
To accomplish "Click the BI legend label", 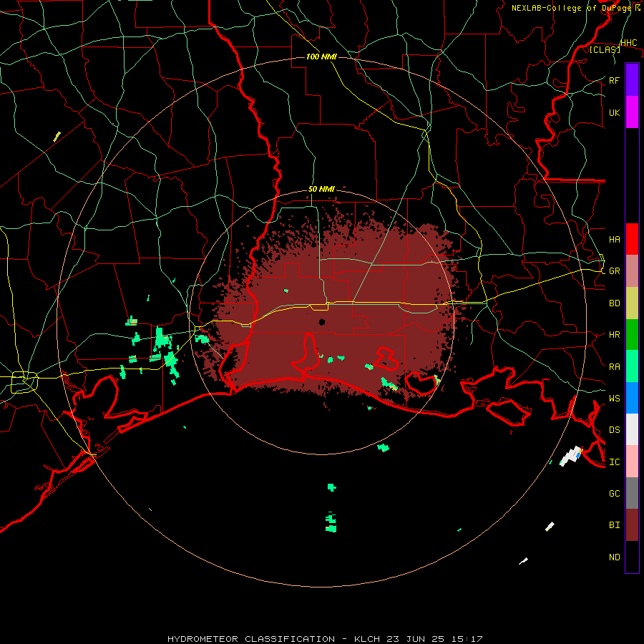I will click(614, 525).
